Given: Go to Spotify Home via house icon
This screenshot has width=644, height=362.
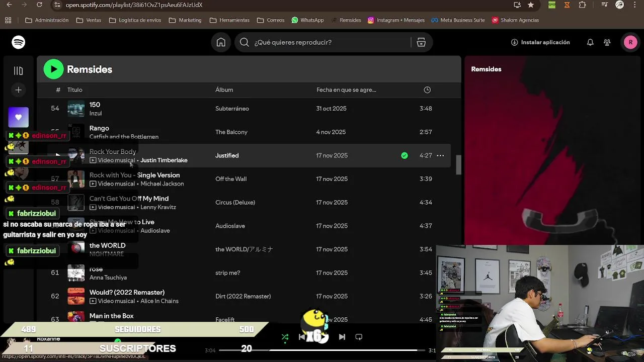Looking at the screenshot, I should point(221,42).
